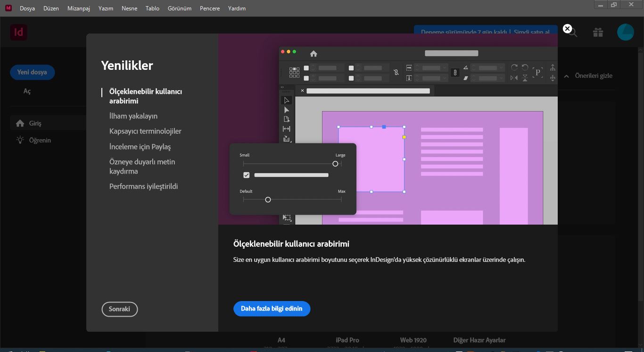Click the InDesign app icon in title bar
This screenshot has height=352, width=644.
pyautogui.click(x=8, y=8)
